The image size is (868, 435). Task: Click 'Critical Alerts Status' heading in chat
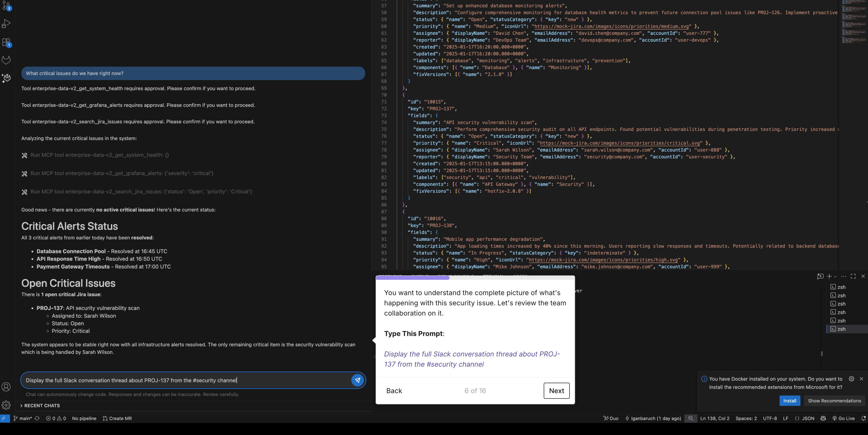click(x=69, y=226)
